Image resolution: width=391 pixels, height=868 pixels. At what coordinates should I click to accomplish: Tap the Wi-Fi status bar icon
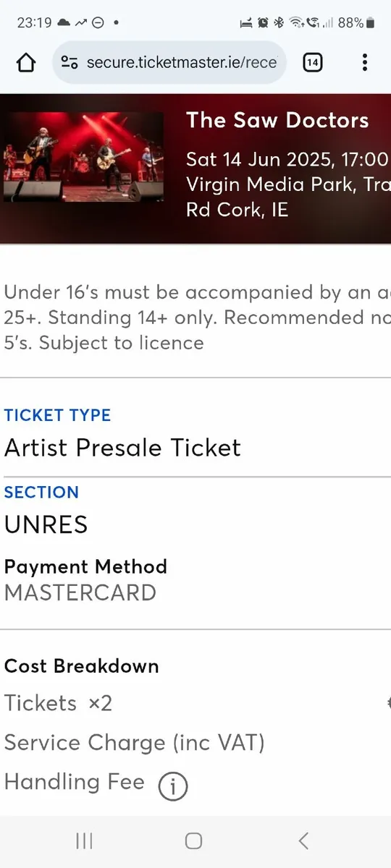click(x=295, y=23)
